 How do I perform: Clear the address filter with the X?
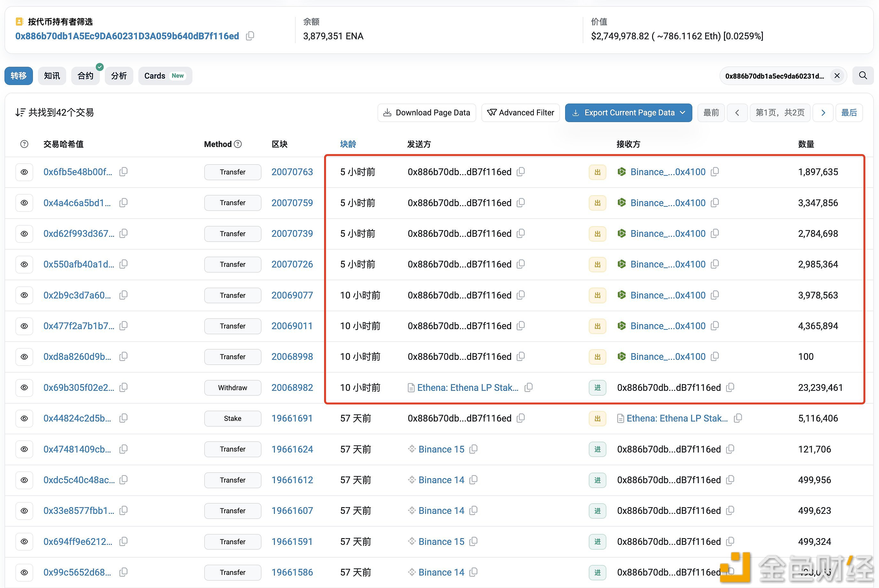coord(836,76)
